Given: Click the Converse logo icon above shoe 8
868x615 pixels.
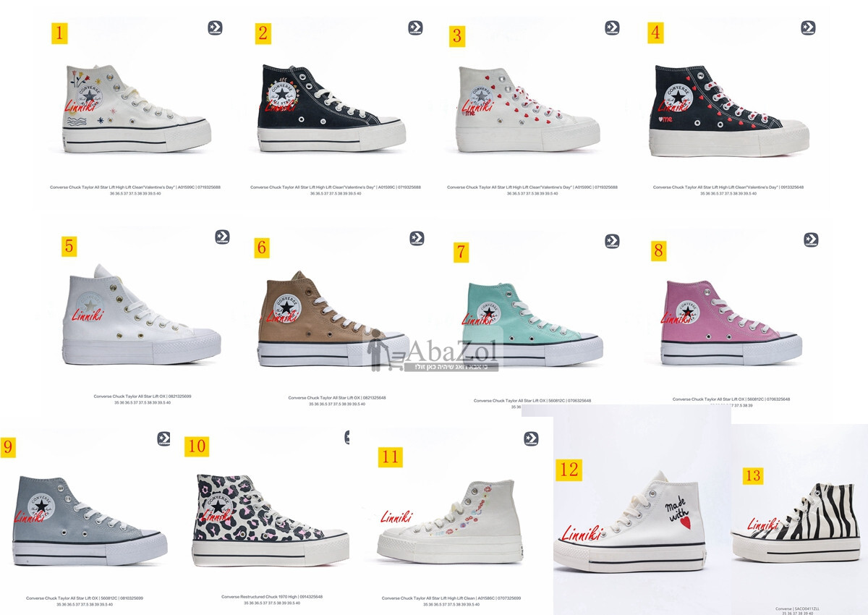Looking at the screenshot, I should [811, 239].
